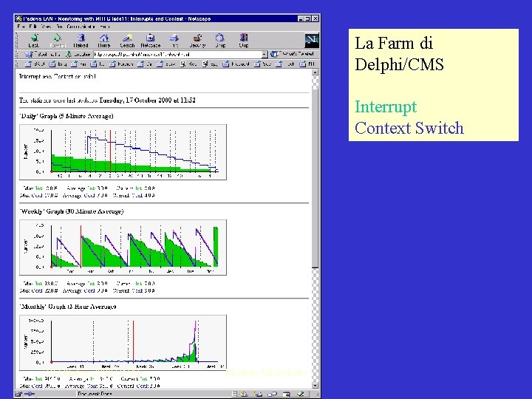Click the Weekly interrupt graph image
532x399 pixels.
[123, 248]
